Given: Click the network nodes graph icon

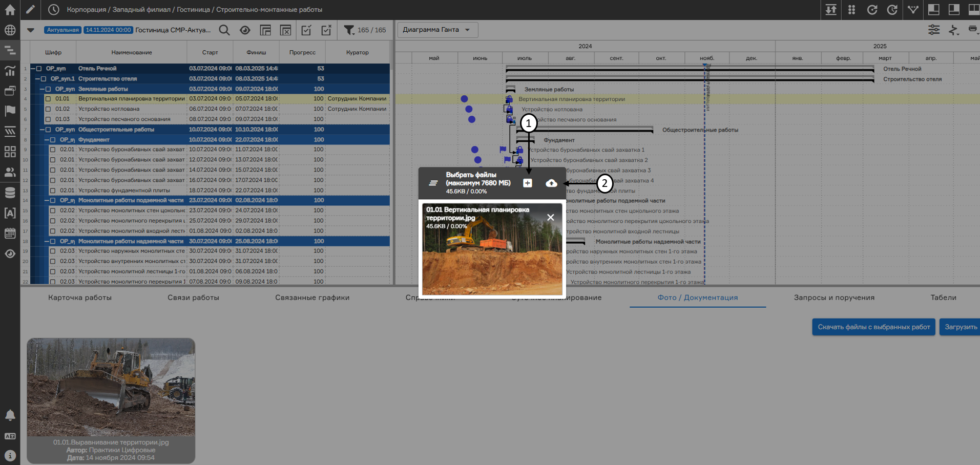Looking at the screenshot, I should point(913,10).
